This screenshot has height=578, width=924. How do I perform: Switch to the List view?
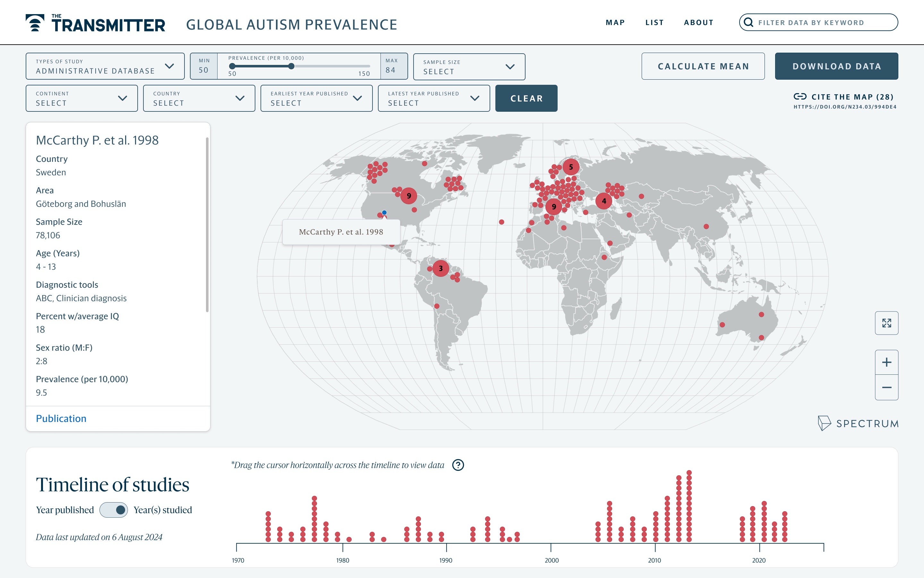(x=654, y=22)
